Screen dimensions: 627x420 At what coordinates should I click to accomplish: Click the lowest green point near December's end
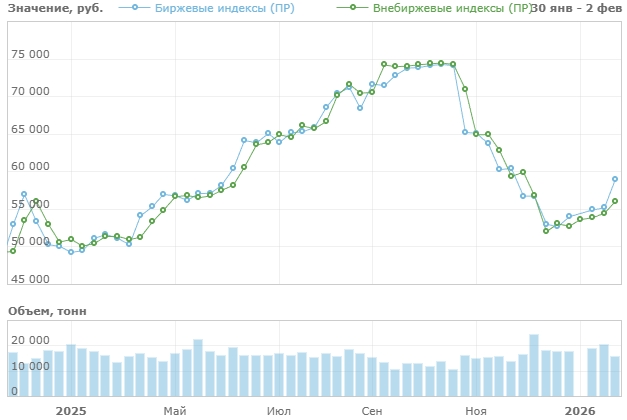(546, 231)
